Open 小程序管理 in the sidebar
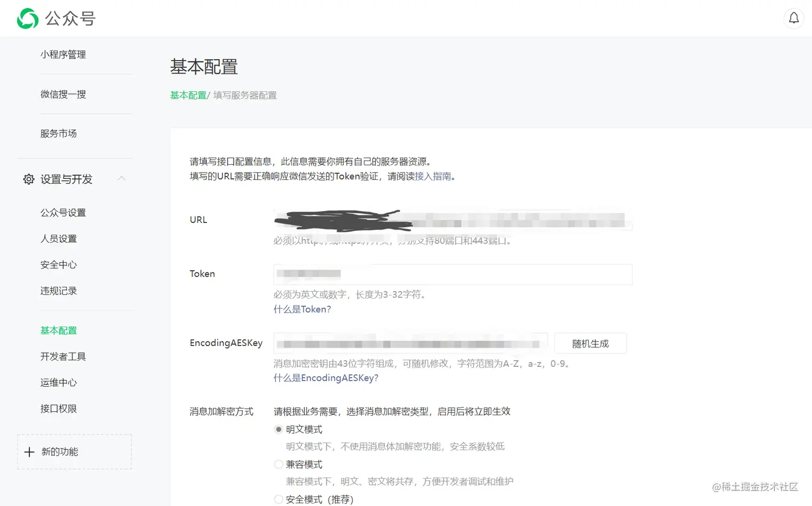The width and height of the screenshot is (812, 506). click(x=63, y=54)
